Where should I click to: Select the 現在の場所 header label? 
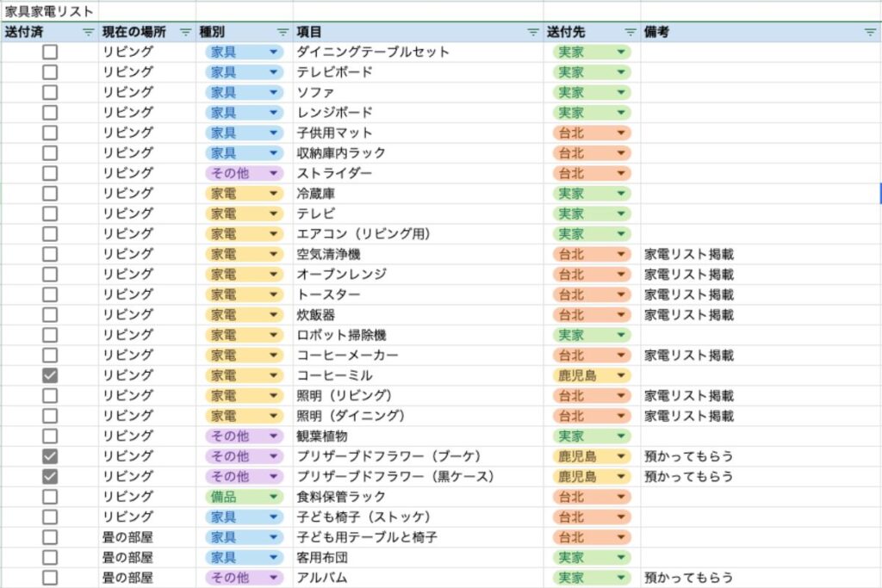[x=134, y=32]
